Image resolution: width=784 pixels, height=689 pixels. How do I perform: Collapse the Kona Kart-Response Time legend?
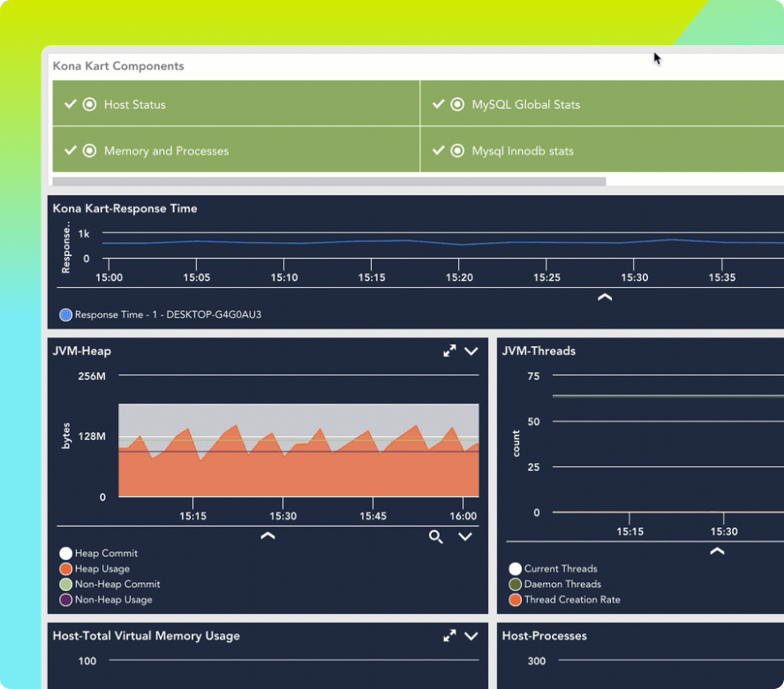605,298
